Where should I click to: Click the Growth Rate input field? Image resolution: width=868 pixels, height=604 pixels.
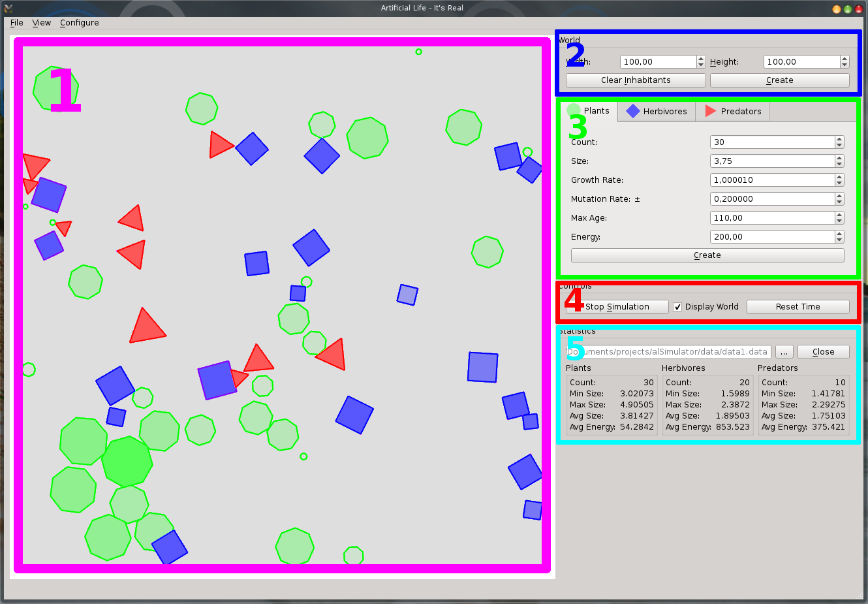click(x=773, y=180)
